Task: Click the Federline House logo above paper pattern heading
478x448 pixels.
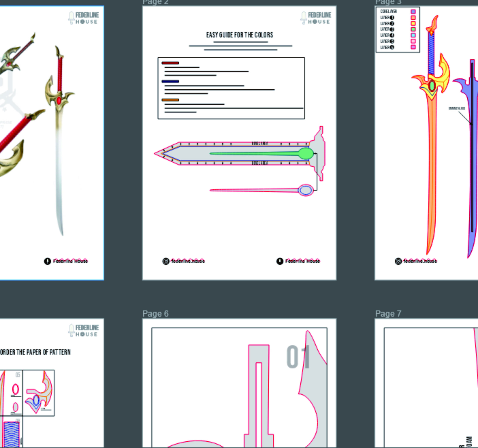Action: [83, 330]
